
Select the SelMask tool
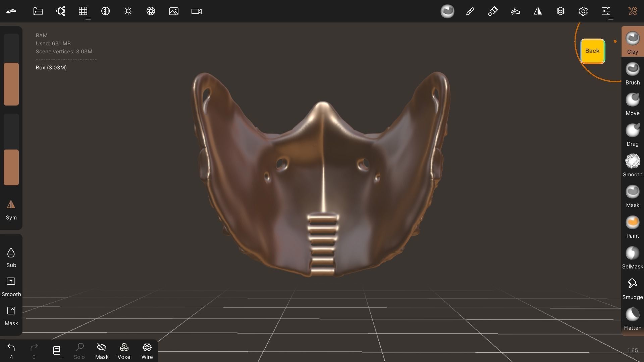[633, 257]
